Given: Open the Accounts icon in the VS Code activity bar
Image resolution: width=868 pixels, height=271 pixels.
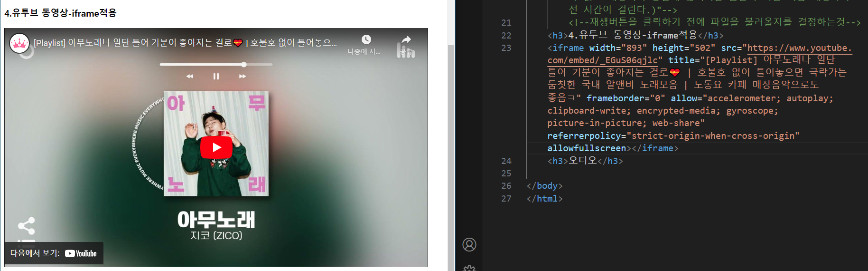Looking at the screenshot, I should click(x=469, y=244).
